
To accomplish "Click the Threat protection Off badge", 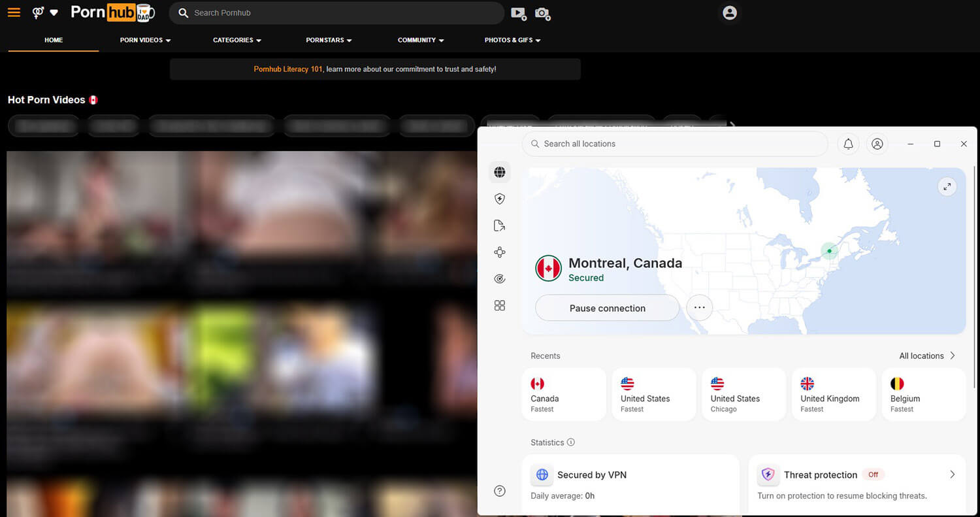I will click(x=873, y=475).
